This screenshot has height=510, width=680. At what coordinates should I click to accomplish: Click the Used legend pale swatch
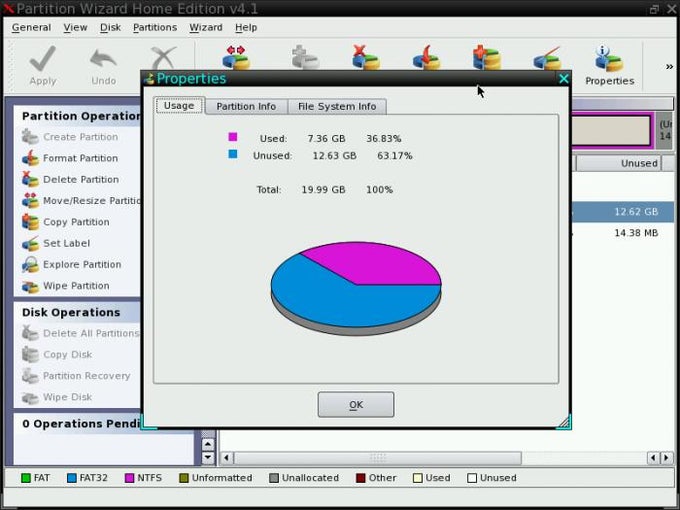pyautogui.click(x=418, y=478)
